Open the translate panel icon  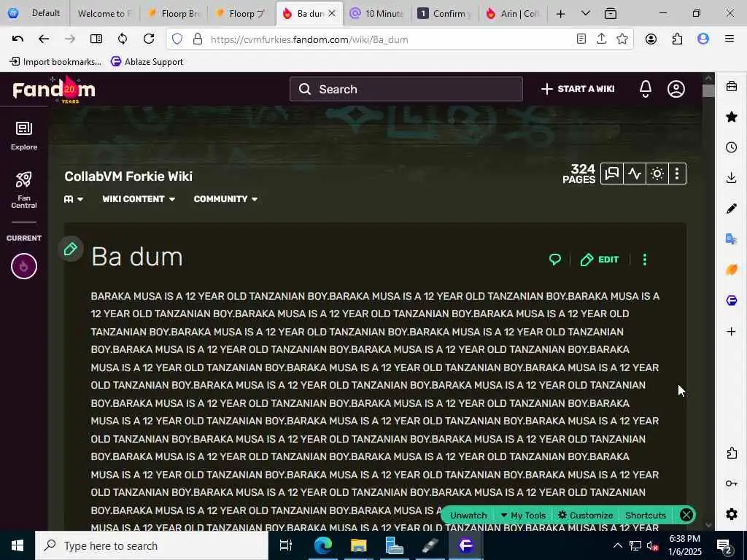[731, 238]
